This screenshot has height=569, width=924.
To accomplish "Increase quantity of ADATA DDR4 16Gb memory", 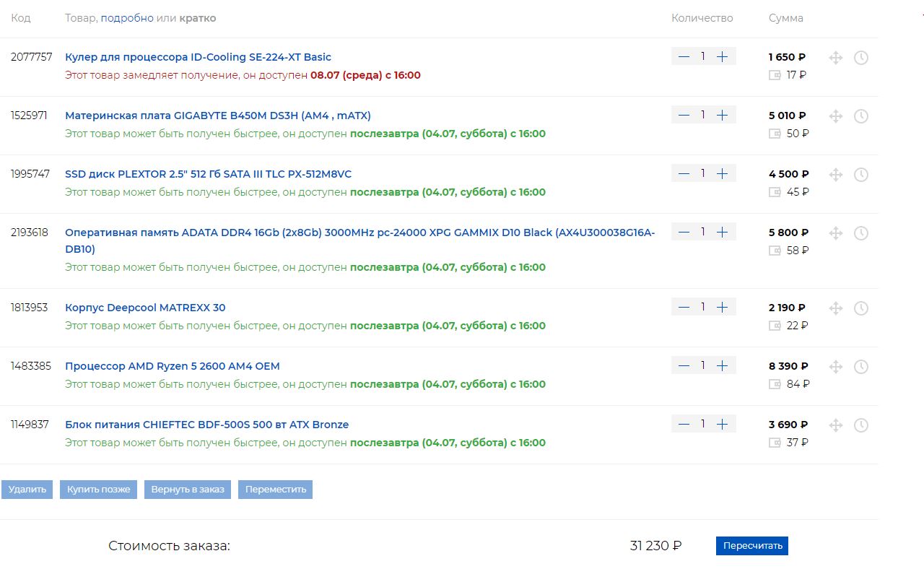I will tap(722, 232).
